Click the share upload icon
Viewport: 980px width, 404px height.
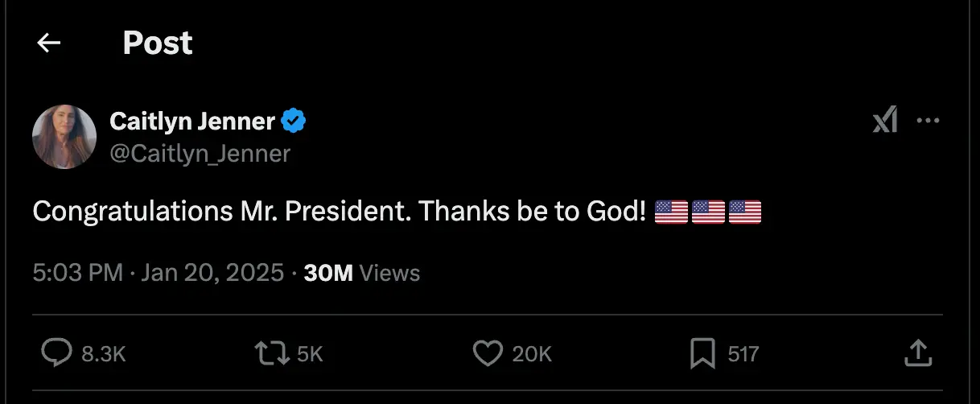918,352
